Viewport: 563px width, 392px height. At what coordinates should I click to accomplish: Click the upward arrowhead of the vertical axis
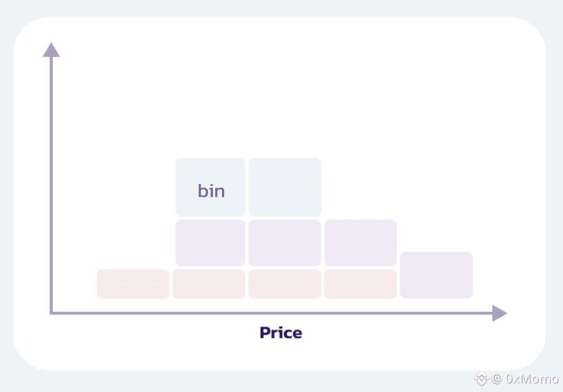pos(51,49)
